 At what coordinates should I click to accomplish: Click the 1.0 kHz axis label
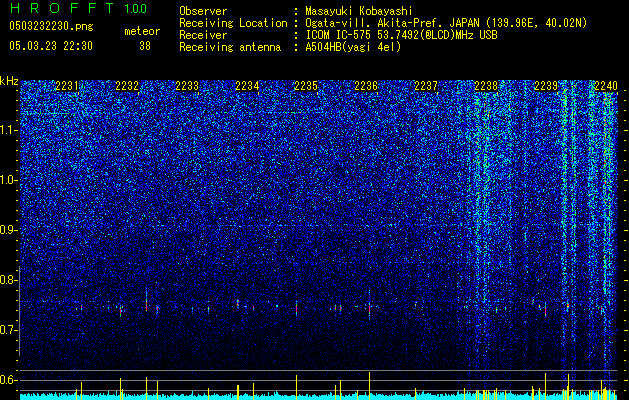(x=9, y=180)
